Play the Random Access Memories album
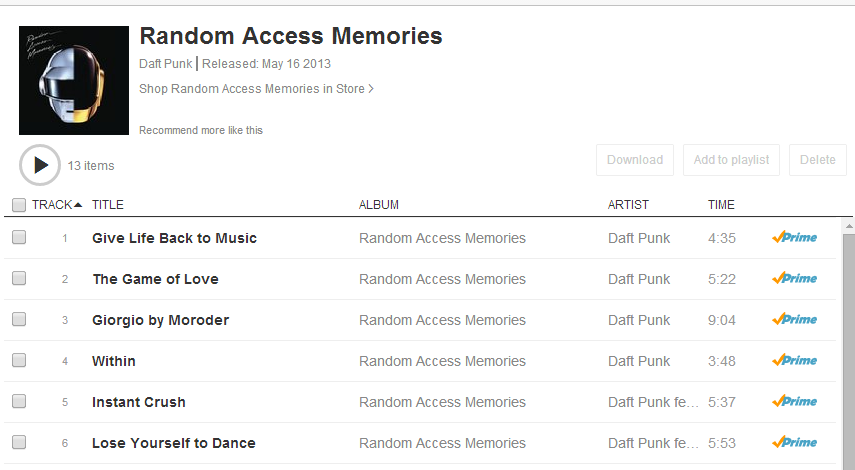This screenshot has height=470, width=855. click(x=40, y=165)
